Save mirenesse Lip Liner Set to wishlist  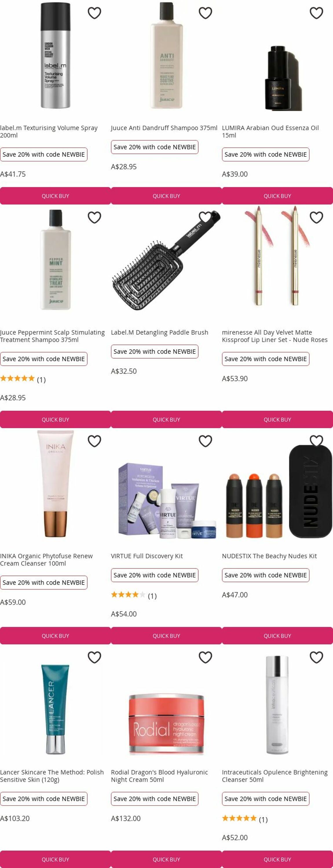pos(316,217)
